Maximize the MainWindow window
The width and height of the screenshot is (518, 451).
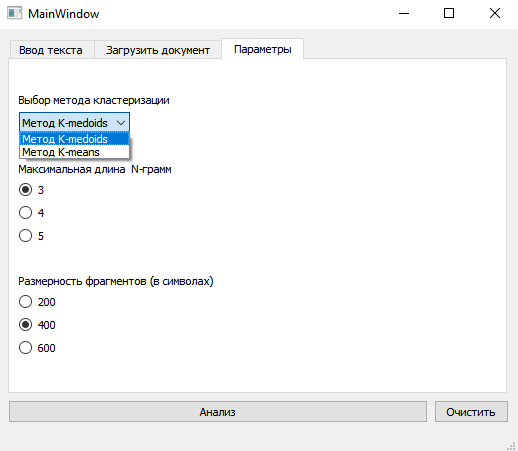click(449, 13)
